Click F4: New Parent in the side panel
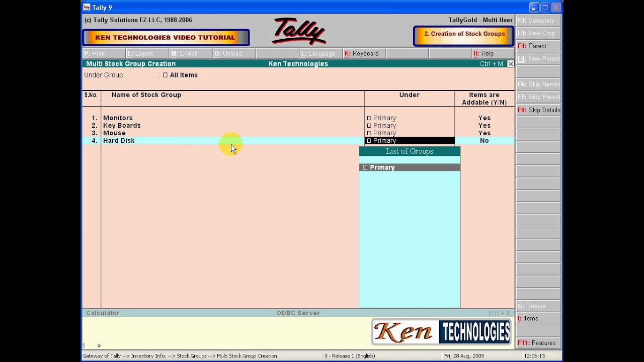The height and width of the screenshot is (362, 644). click(538, 59)
